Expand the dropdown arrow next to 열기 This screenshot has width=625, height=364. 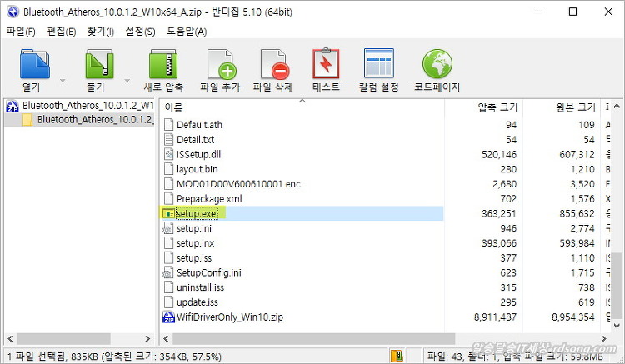tap(62, 81)
